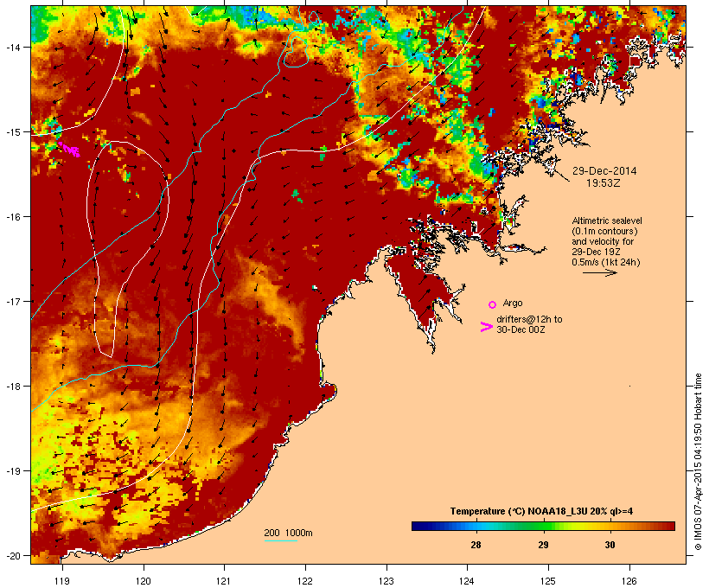The image size is (709, 588).
Task: Select the dark blue end of temperature colorbar
Action: tap(420, 526)
